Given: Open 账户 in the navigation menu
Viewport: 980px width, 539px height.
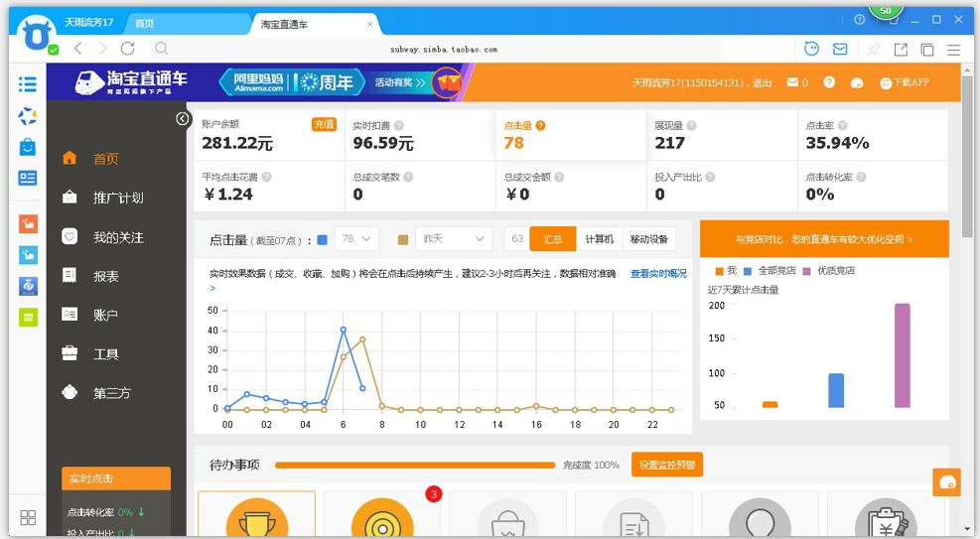Looking at the screenshot, I should [105, 316].
